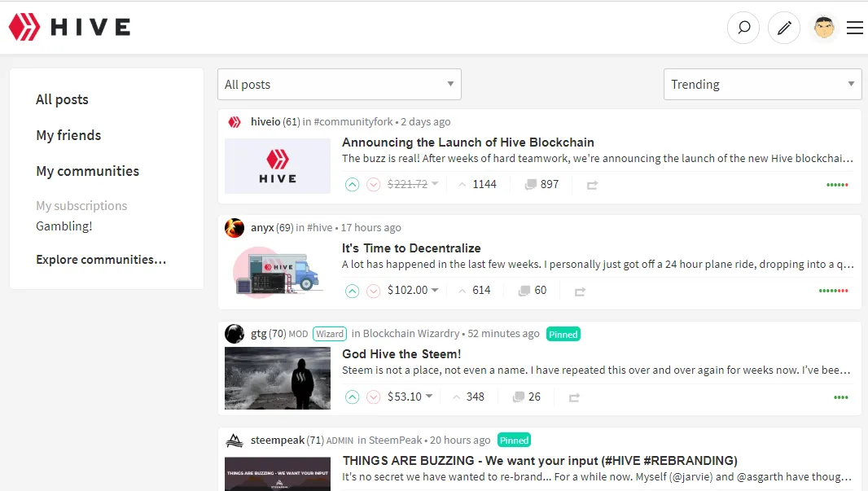Open #communityfork tag link
This screenshot has width=868, height=491.
pos(353,122)
